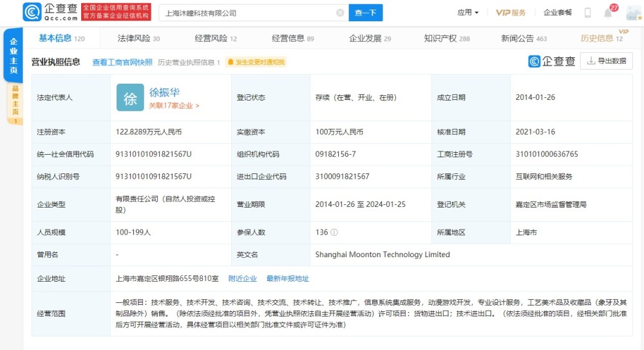This screenshot has width=644, height=350.
Task: Select the 品牌主页 side tab
Action: (15, 104)
